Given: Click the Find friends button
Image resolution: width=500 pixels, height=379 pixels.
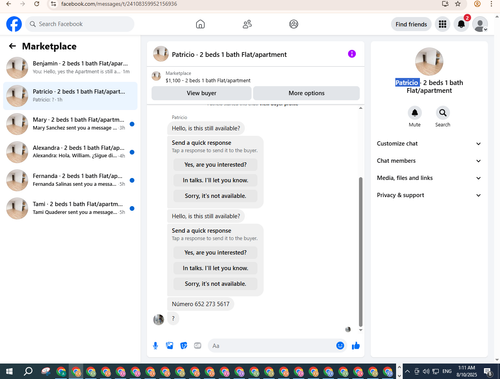Looking at the screenshot, I should [411, 24].
